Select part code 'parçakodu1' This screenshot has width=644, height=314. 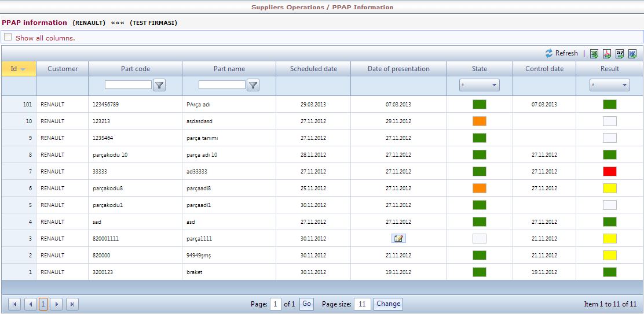pos(108,205)
